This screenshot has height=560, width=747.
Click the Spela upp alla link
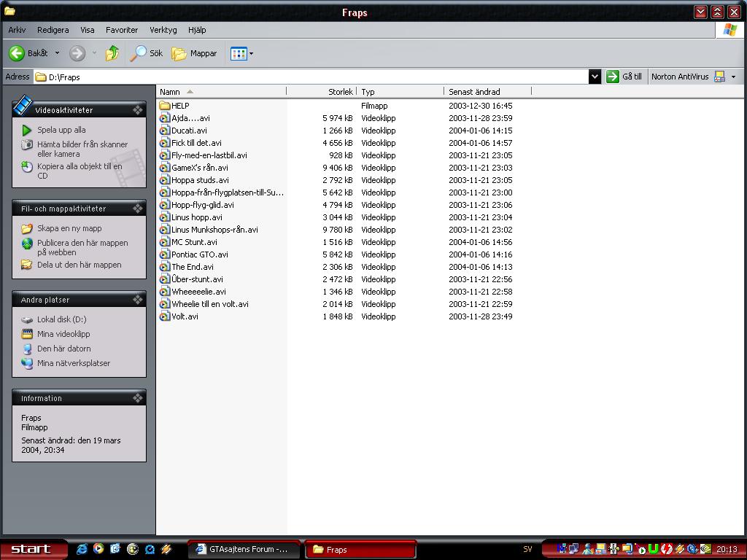(61, 130)
